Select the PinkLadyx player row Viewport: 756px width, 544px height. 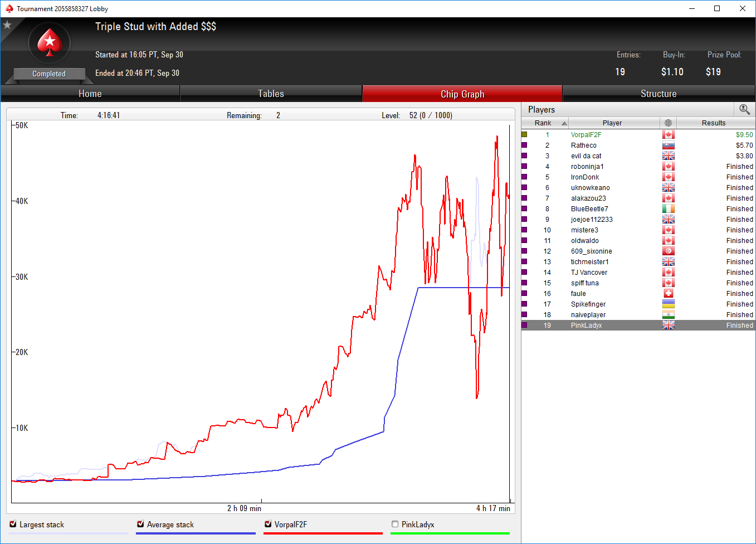click(x=638, y=325)
